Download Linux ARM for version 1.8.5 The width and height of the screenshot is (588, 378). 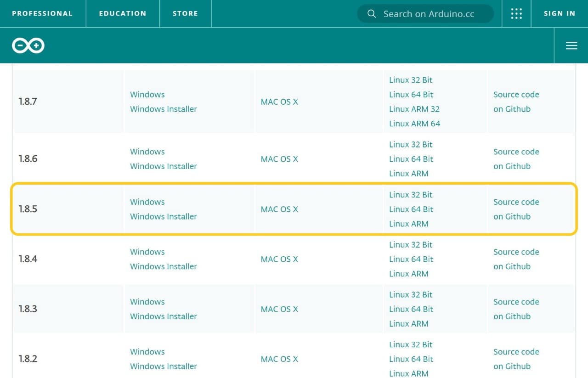[408, 224]
